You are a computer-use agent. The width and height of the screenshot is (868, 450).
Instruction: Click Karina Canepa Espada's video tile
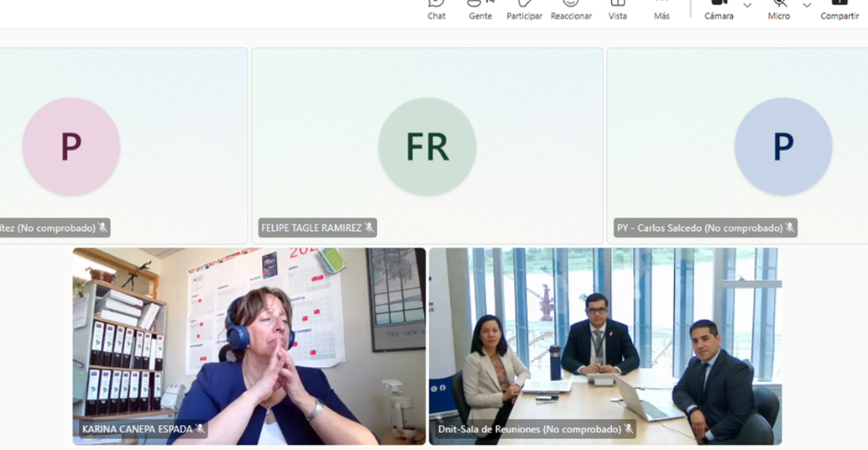point(249,346)
